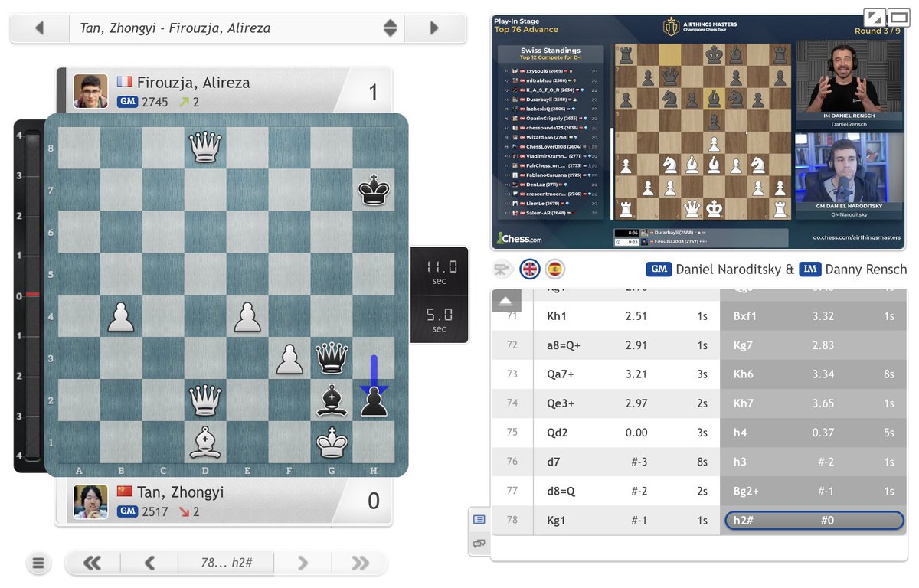Switch to the chat view tab icon

tap(479, 544)
